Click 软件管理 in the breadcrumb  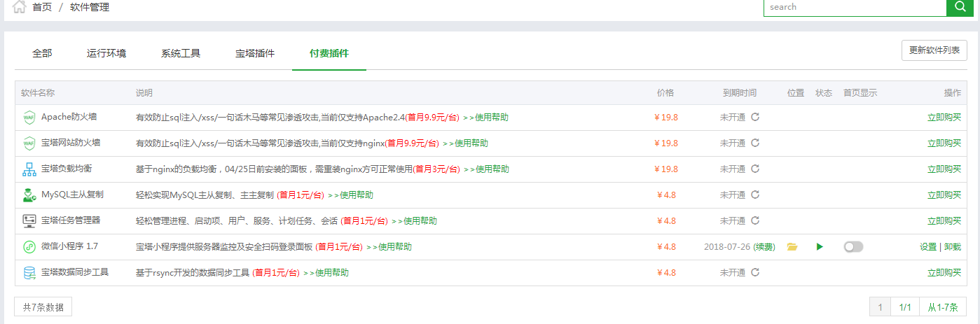(x=90, y=7)
